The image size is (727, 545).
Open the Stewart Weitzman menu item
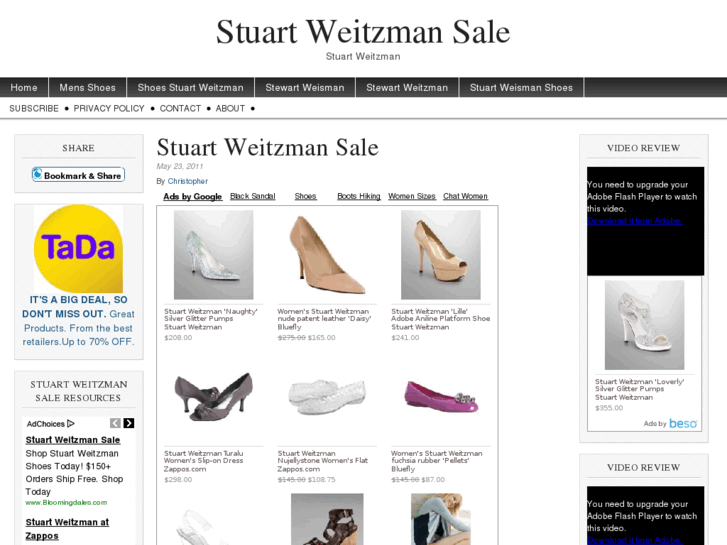407,88
